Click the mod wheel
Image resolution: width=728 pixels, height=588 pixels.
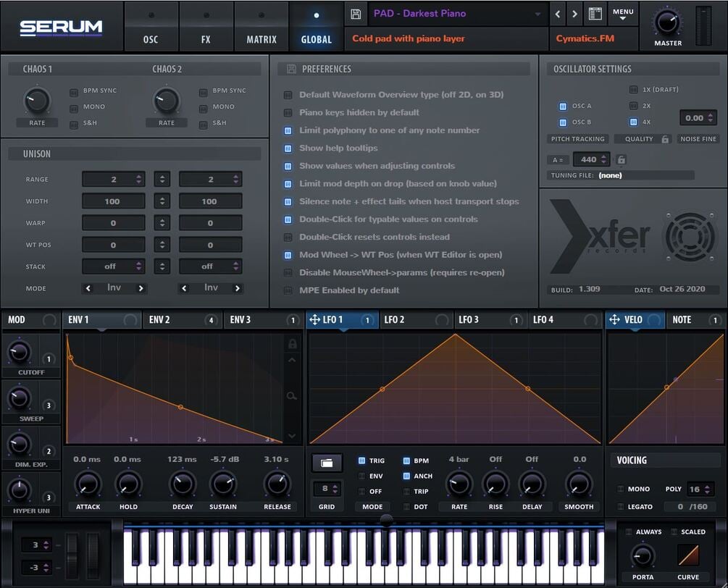[x=93, y=555]
